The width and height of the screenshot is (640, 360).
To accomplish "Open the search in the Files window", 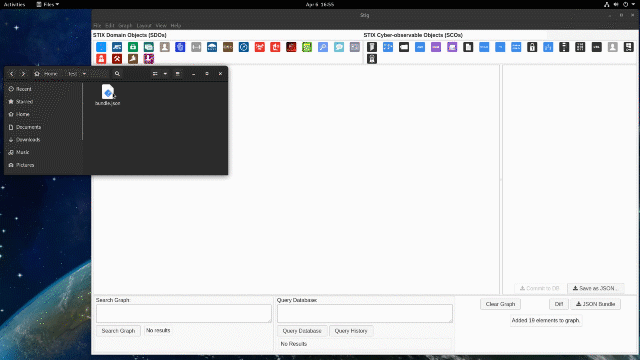I will [x=117, y=74].
